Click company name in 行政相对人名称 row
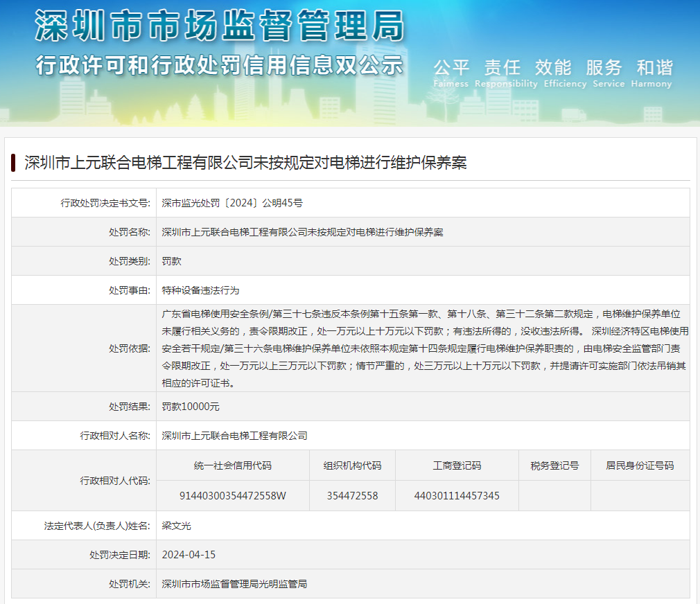Image resolution: width=700 pixels, height=604 pixels. (x=234, y=436)
